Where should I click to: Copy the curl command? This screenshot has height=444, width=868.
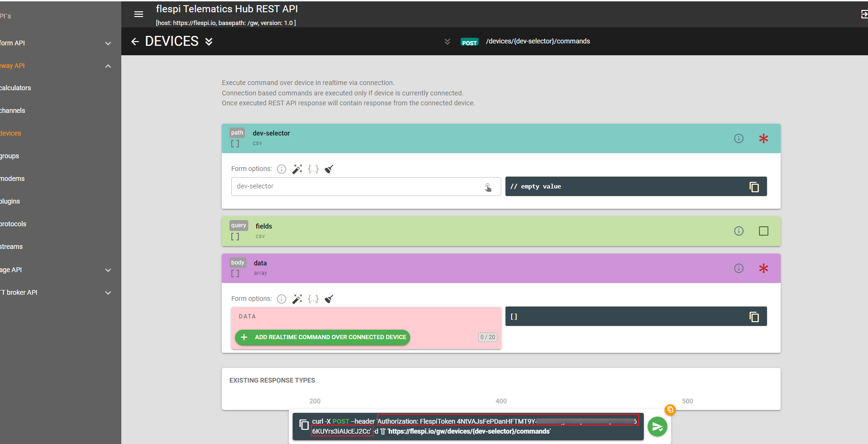(x=304, y=425)
